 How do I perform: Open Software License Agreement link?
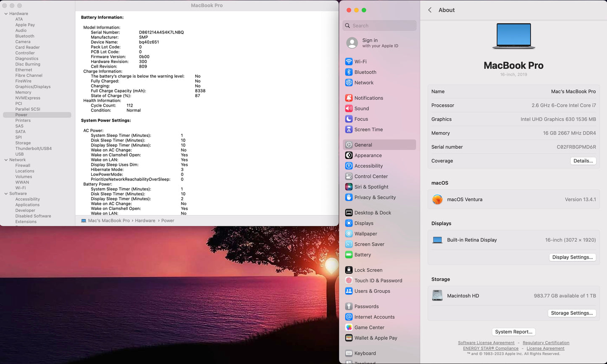486,343
